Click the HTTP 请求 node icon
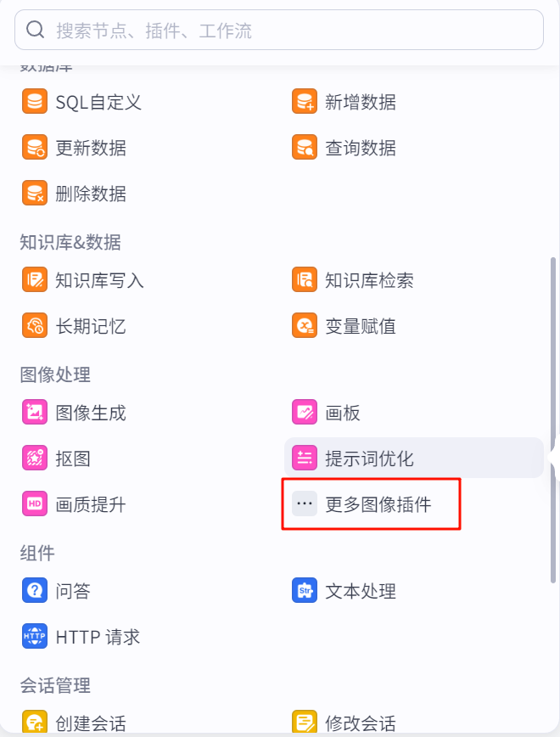This screenshot has height=737, width=560. [35, 637]
